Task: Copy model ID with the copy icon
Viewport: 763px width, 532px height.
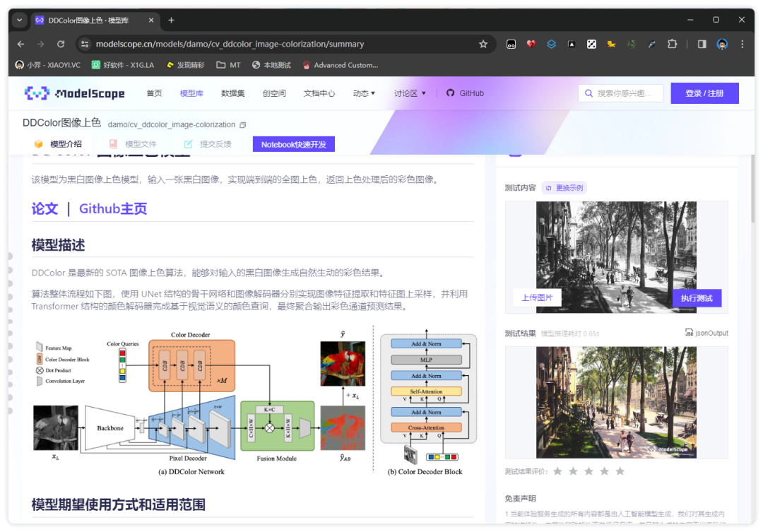Action: [x=243, y=125]
